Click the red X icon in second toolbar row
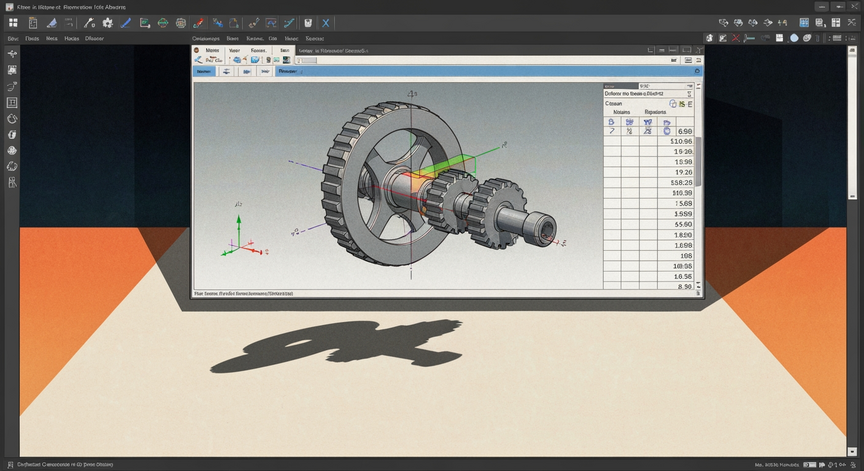Screen dimensions: 864x471 point(736,38)
